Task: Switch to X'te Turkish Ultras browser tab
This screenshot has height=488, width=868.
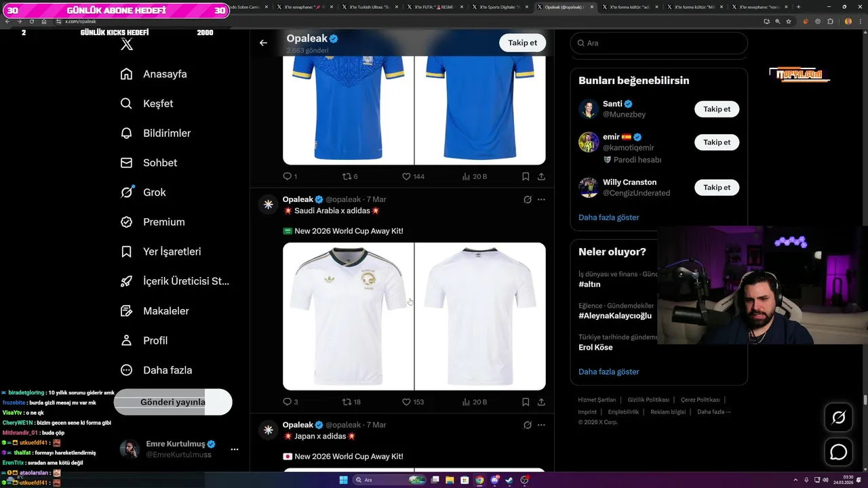Action: tap(370, 7)
